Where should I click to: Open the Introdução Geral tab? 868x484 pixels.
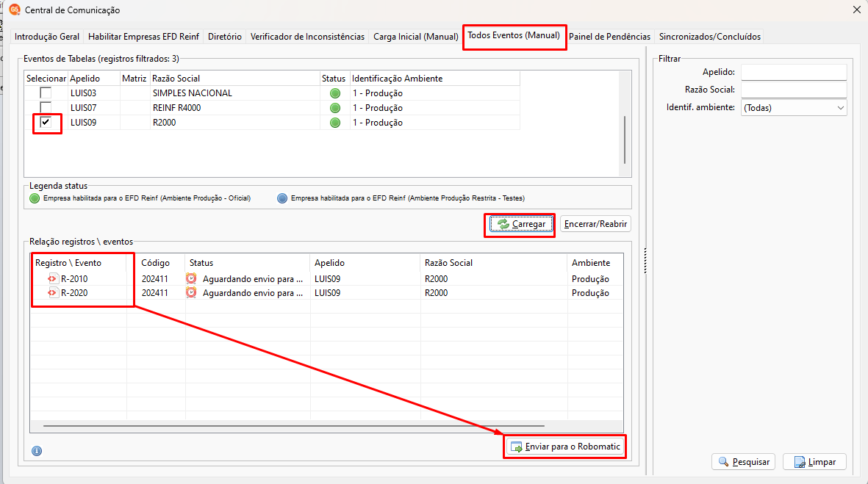tap(47, 37)
